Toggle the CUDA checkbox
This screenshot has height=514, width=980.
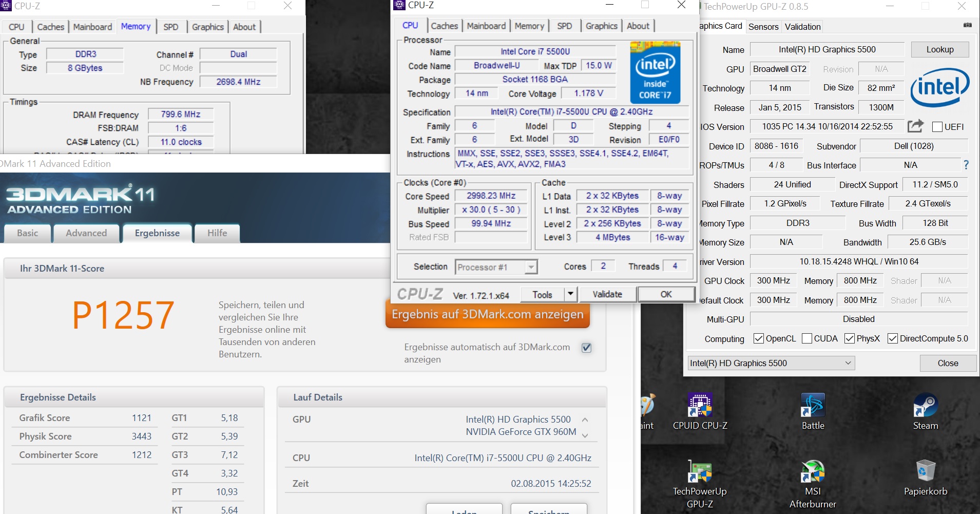806,338
